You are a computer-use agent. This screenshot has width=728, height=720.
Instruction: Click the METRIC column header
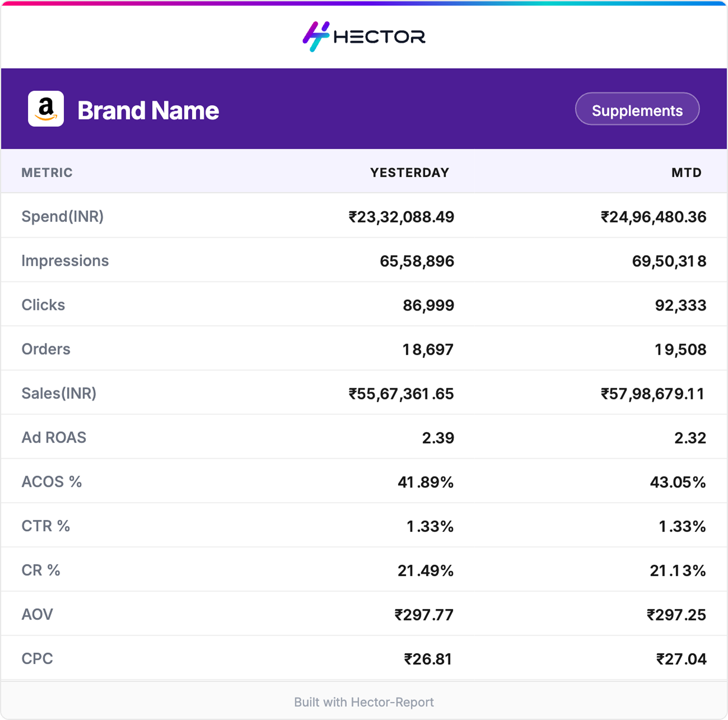click(47, 173)
